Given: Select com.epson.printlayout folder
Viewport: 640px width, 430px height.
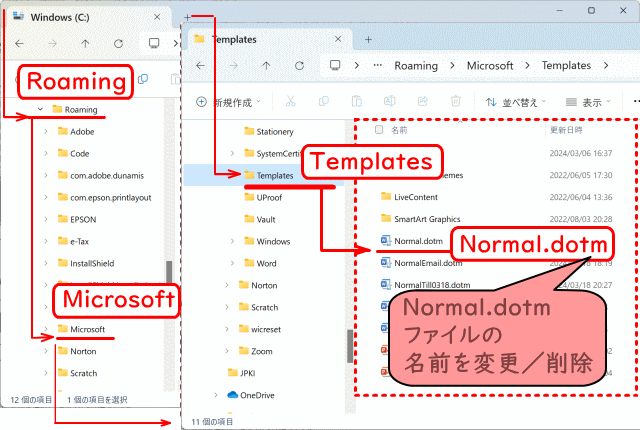Looking at the screenshot, I should click(x=104, y=197).
